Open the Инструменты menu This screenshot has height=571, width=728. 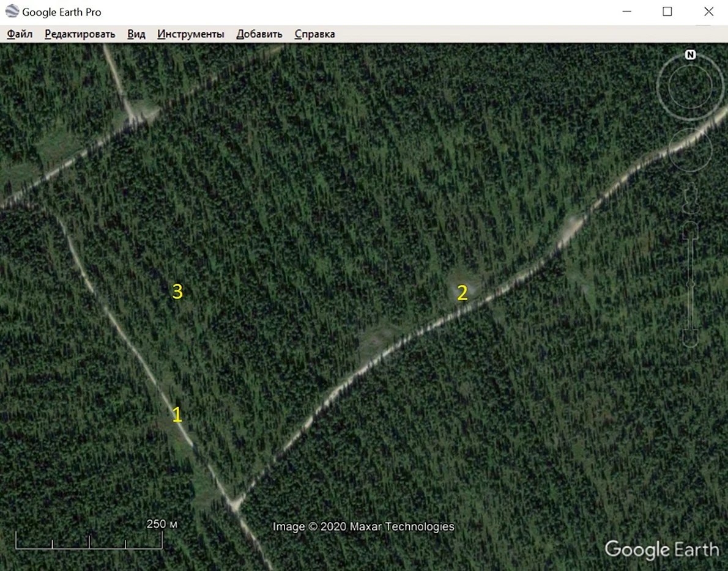(190, 34)
